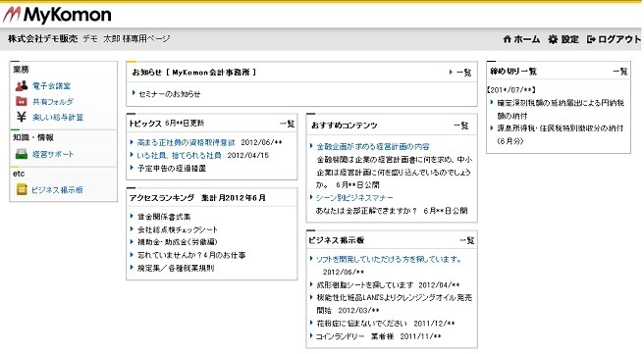Click the yen icon for 楽しい給与計算
The width and height of the screenshot is (644, 354).
[x=22, y=117]
